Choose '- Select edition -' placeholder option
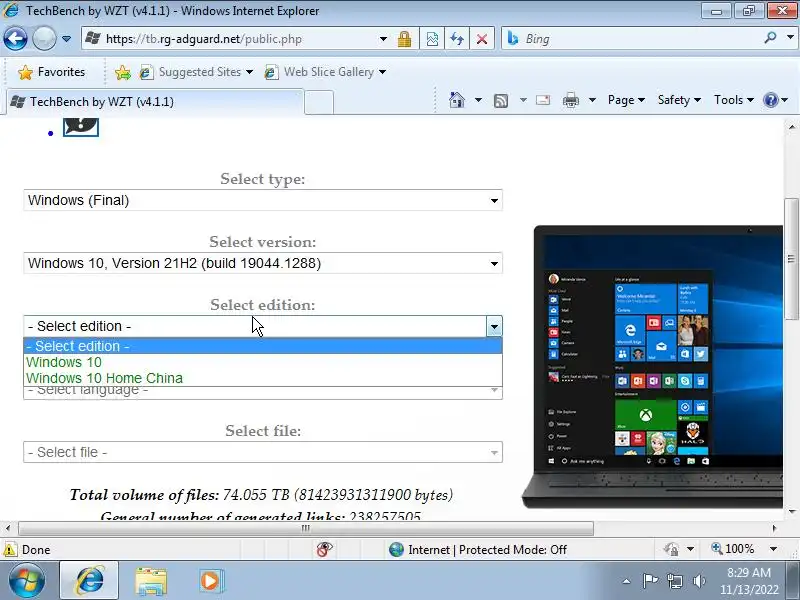Image resolution: width=800 pixels, height=600 pixels. tap(263, 346)
